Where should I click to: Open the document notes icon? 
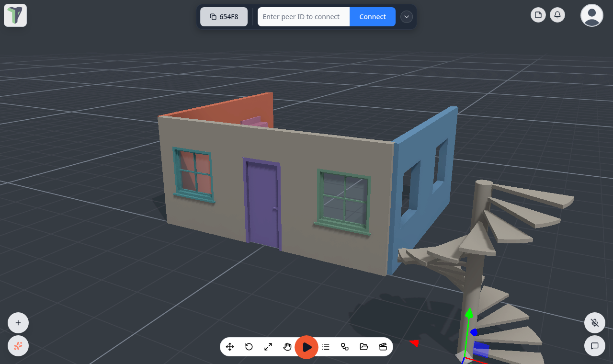(538, 15)
